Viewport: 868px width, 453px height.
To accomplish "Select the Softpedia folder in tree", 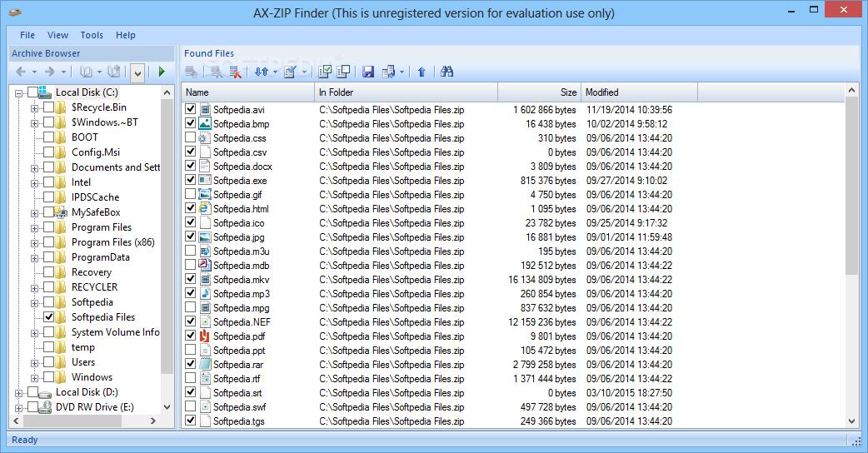I will pos(92,302).
